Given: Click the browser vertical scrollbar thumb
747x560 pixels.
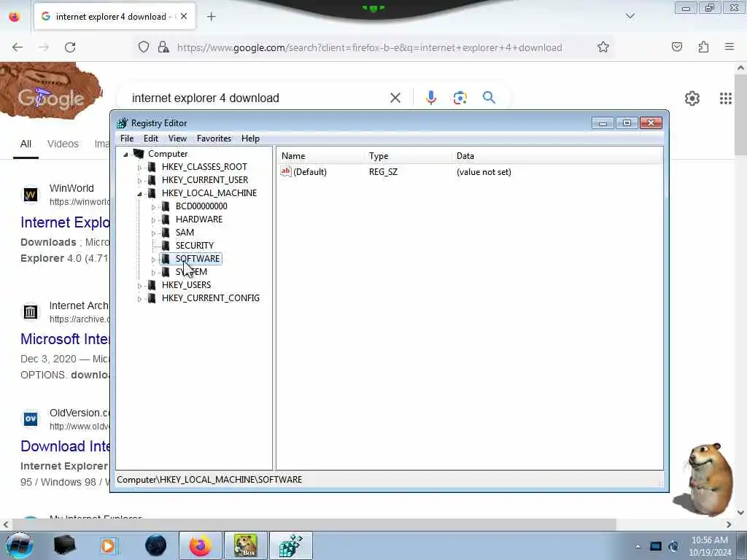Looking at the screenshot, I should click(741, 114).
